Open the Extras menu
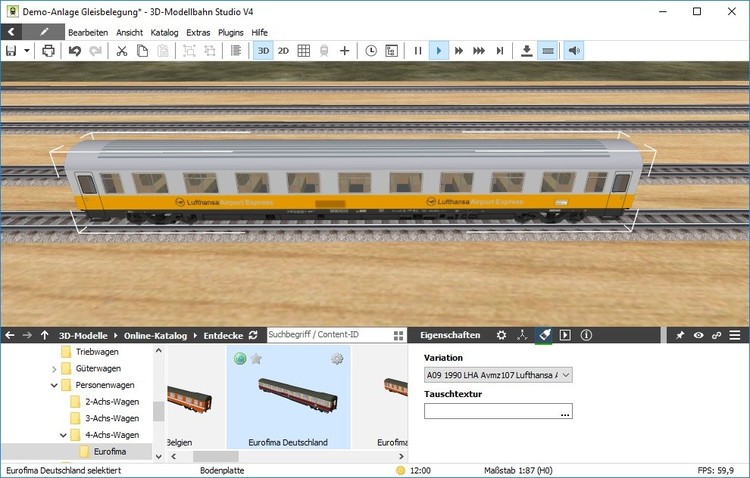Viewport: 750px width, 478px height. [x=198, y=33]
